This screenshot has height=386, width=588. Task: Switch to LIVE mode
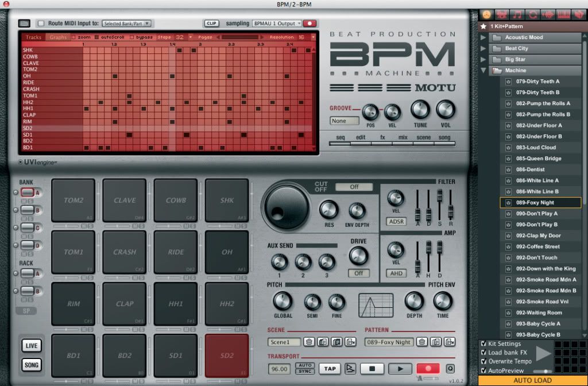[32, 345]
